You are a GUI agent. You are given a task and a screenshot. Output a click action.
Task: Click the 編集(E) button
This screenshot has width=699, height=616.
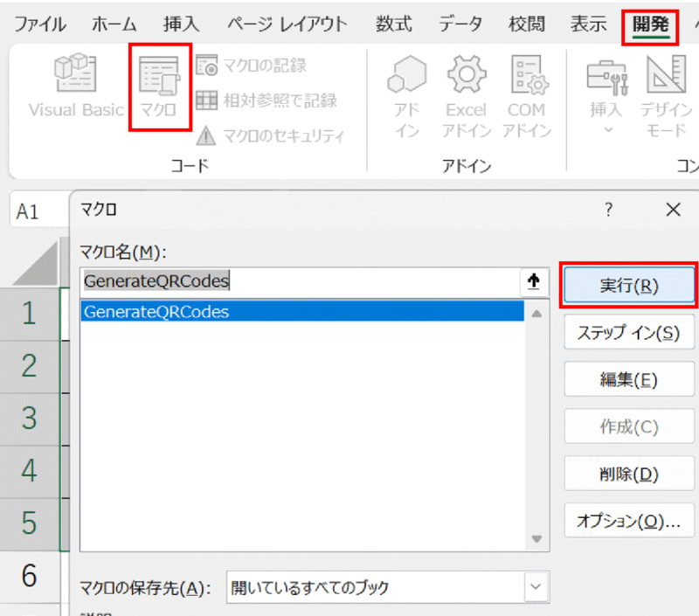click(629, 380)
